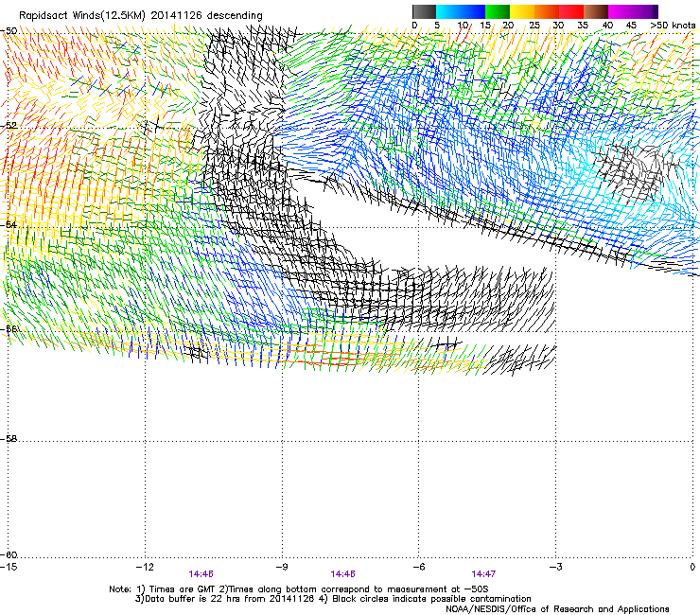Click the '0' longitude axis label

pos(692,567)
